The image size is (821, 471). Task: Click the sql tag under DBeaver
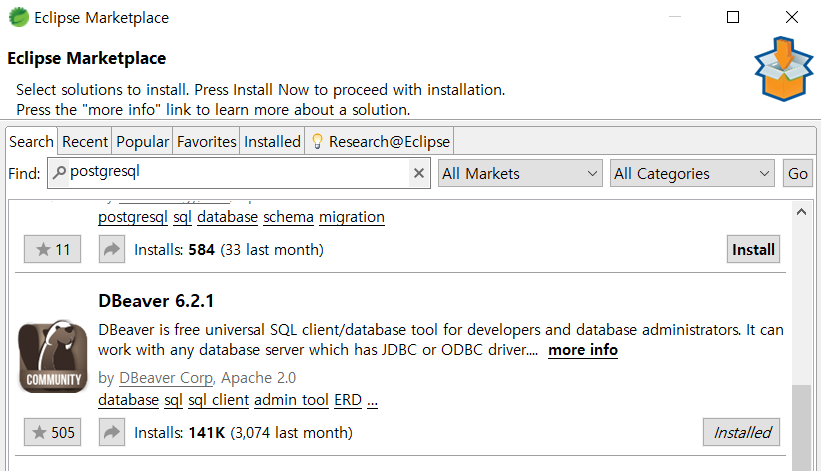(x=173, y=400)
